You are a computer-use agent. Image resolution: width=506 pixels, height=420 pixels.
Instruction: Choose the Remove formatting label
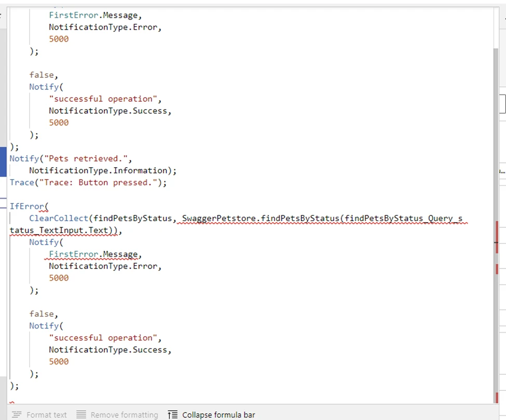pyautogui.click(x=124, y=415)
